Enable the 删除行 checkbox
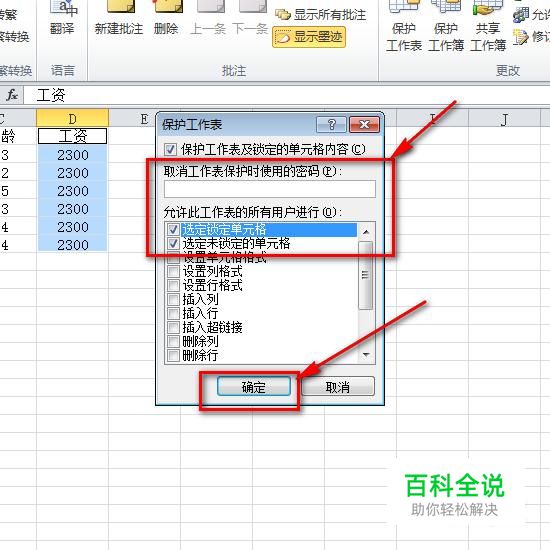The height and width of the screenshot is (550, 550). 173,355
